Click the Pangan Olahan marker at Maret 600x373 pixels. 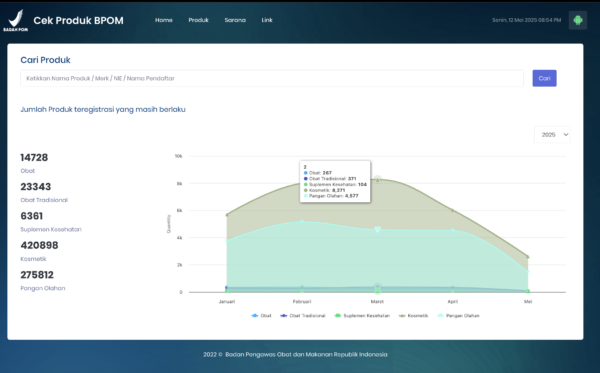(377, 230)
